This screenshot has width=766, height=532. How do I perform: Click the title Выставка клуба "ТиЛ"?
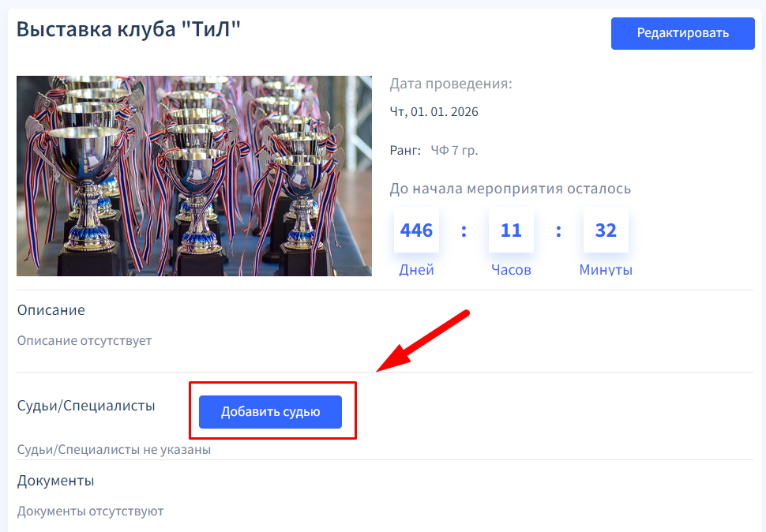[x=128, y=30]
